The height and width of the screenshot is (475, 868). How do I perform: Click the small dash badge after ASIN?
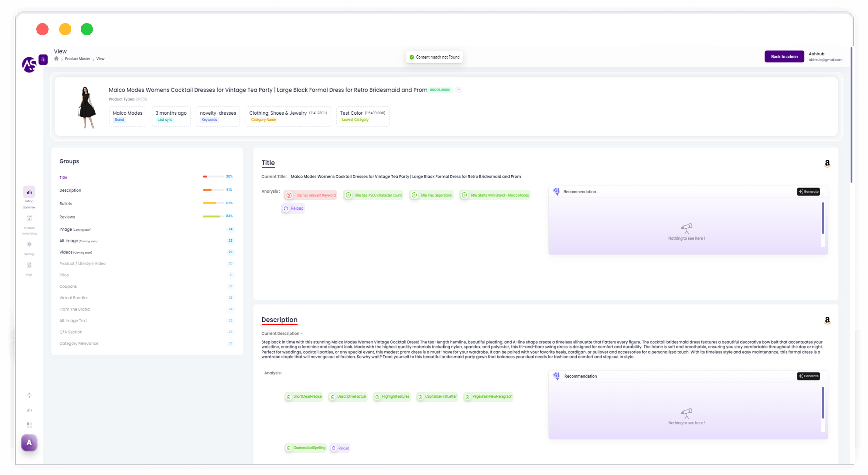click(459, 90)
